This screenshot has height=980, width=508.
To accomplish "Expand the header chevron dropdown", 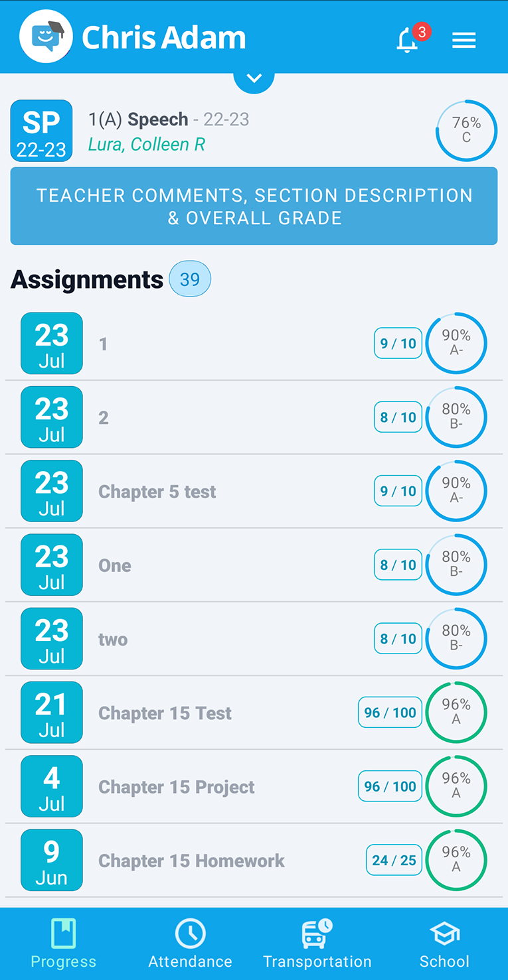I will pyautogui.click(x=254, y=79).
